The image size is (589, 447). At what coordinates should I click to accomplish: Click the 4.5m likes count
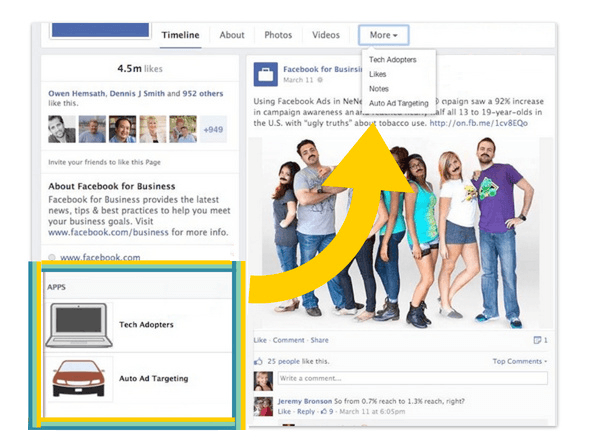[140, 69]
